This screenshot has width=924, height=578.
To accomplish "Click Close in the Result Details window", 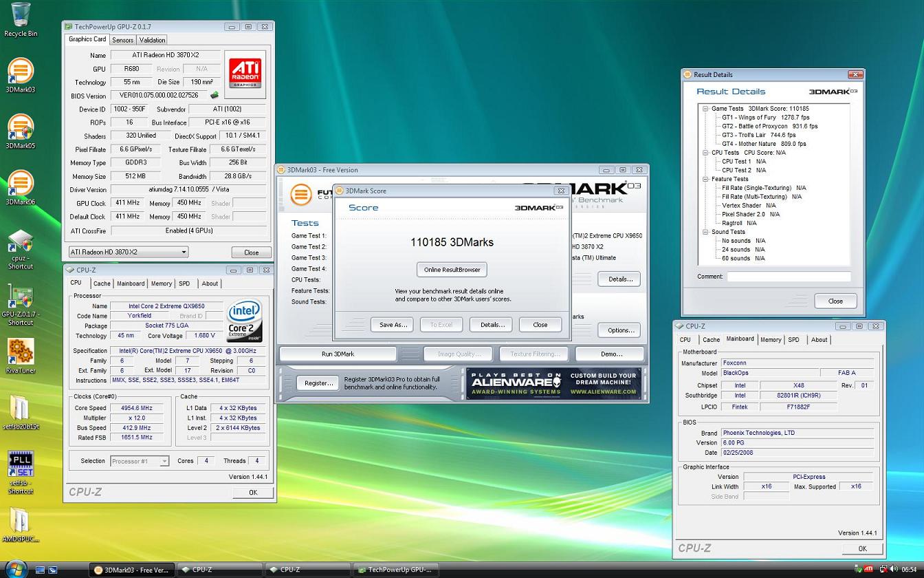I will click(835, 301).
